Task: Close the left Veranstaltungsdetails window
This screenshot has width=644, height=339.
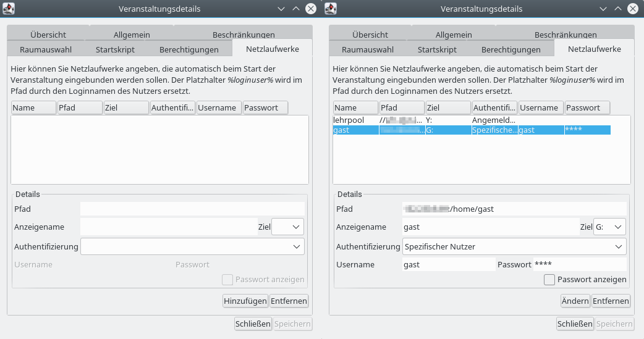Action: [310, 9]
